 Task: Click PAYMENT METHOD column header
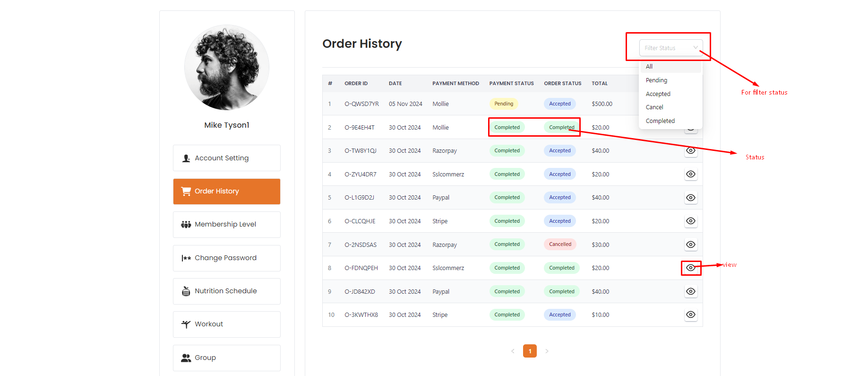coord(455,83)
